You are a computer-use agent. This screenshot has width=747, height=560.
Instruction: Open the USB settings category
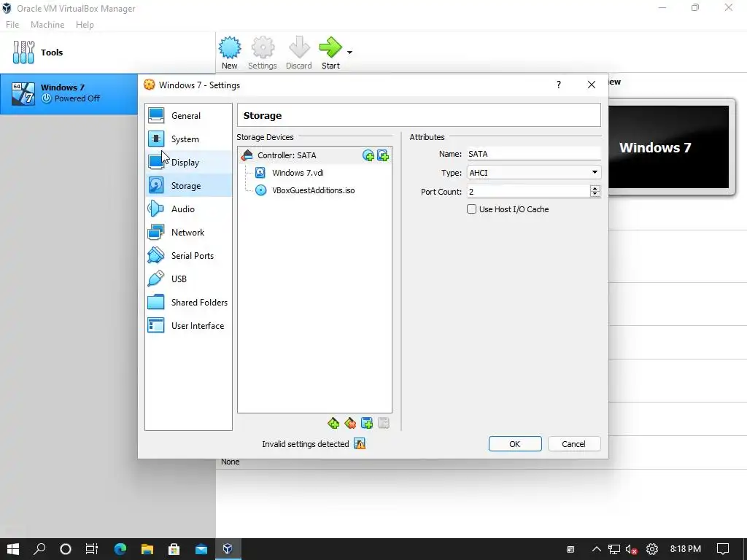(x=189, y=279)
